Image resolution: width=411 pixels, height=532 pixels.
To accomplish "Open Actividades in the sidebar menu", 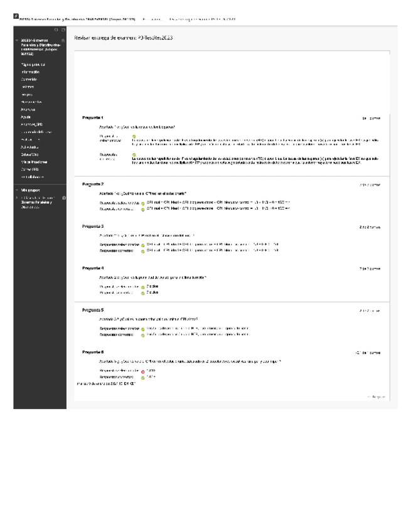I will coord(29,147).
